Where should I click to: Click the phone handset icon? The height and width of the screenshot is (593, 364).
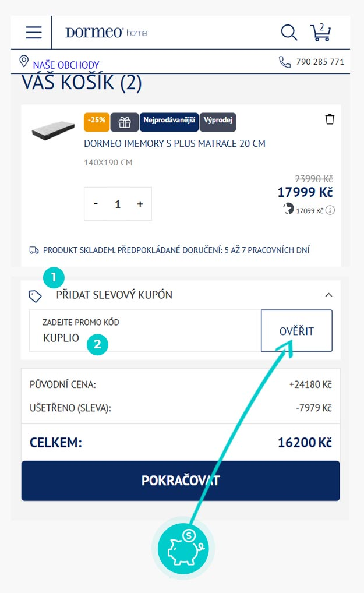(x=285, y=62)
